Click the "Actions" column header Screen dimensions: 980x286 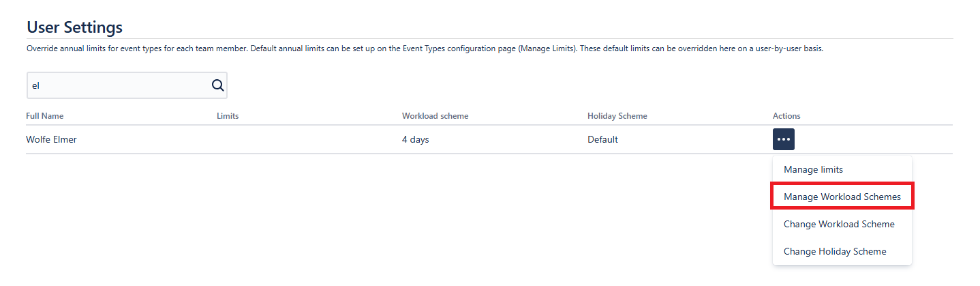tap(786, 116)
